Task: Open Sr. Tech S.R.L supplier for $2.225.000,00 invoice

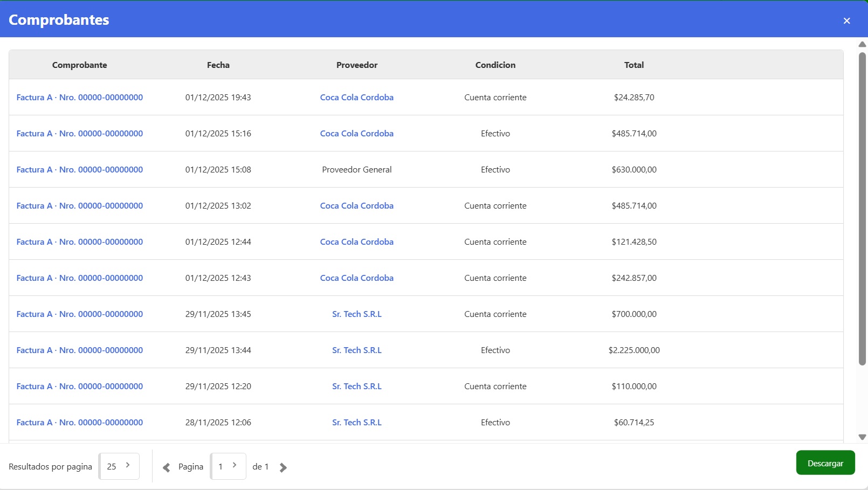Action: [x=356, y=350]
